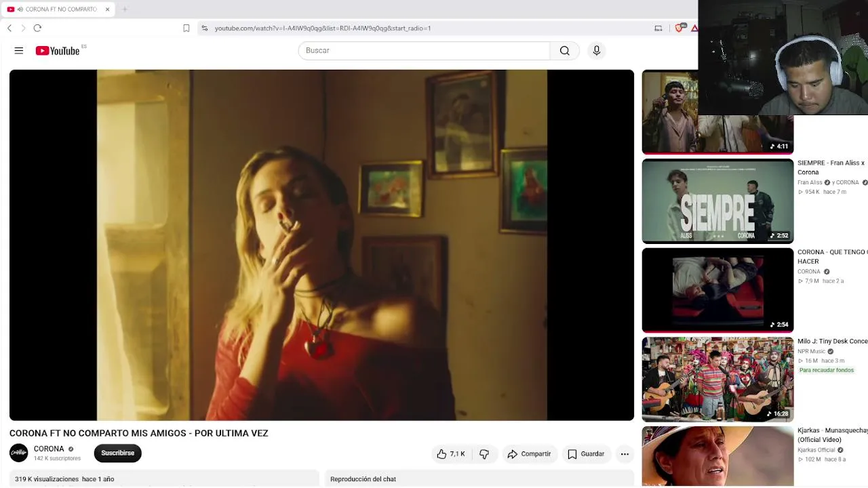Click Reproducción del chat panel header
Image resolution: width=868 pixels, height=488 pixels.
pyautogui.click(x=479, y=479)
